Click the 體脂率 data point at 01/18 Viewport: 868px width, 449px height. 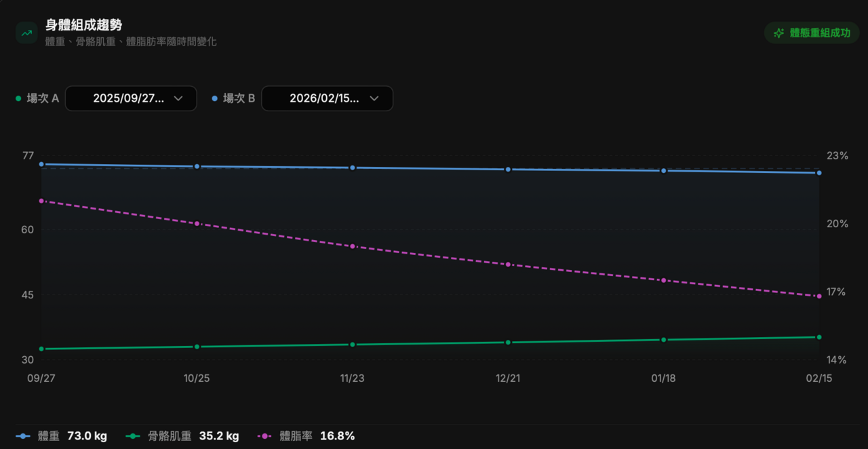(663, 280)
